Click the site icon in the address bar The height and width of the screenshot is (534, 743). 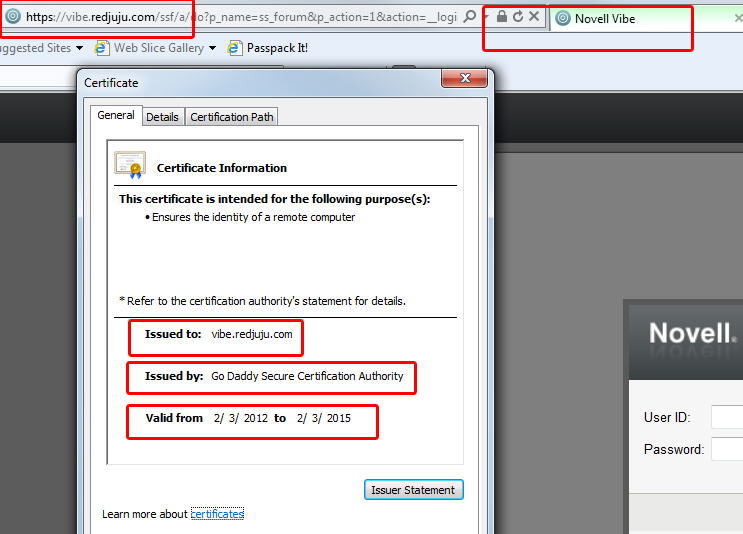point(13,17)
